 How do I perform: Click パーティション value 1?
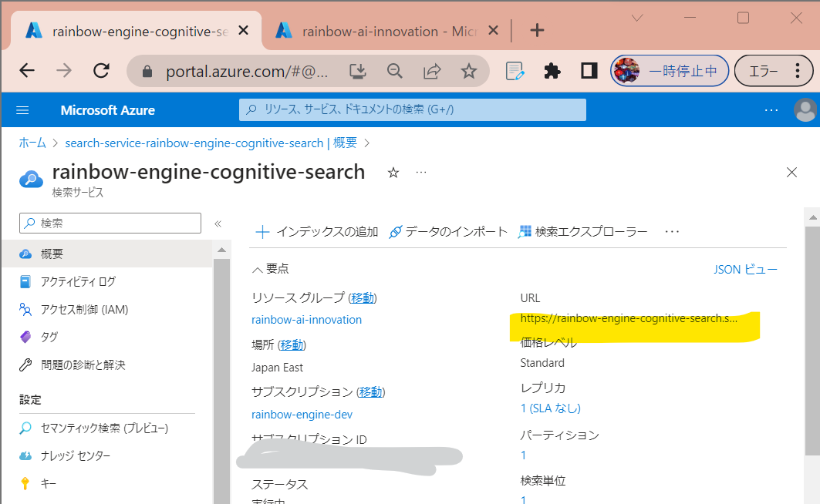tap(523, 455)
